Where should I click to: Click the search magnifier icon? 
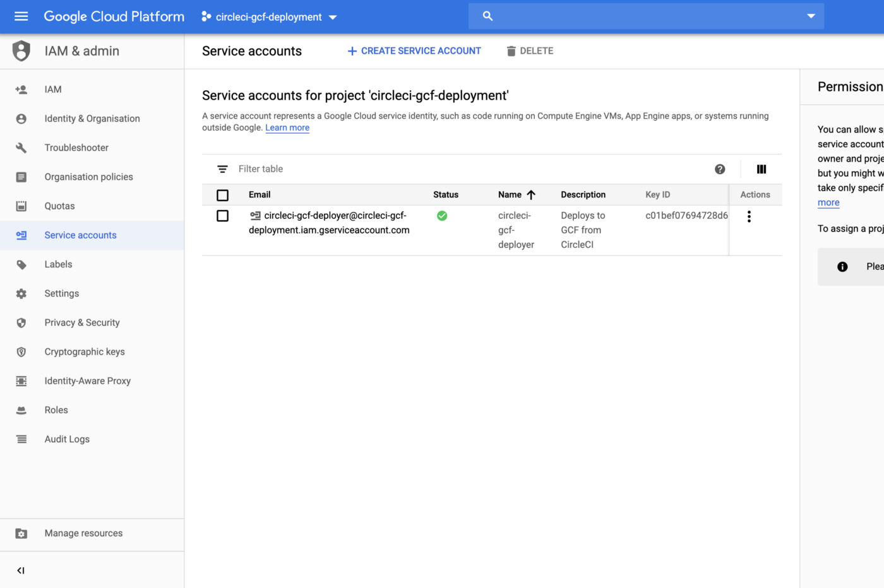click(487, 16)
